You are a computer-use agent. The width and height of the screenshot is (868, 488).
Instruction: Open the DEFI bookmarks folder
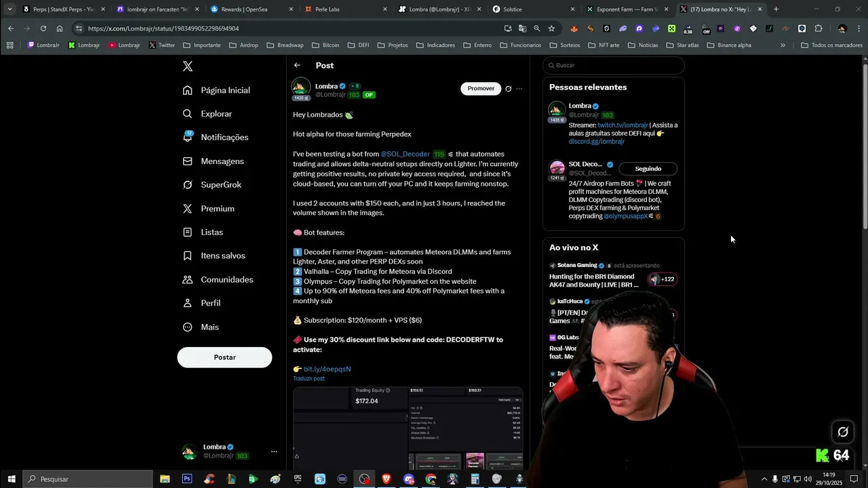coord(358,45)
